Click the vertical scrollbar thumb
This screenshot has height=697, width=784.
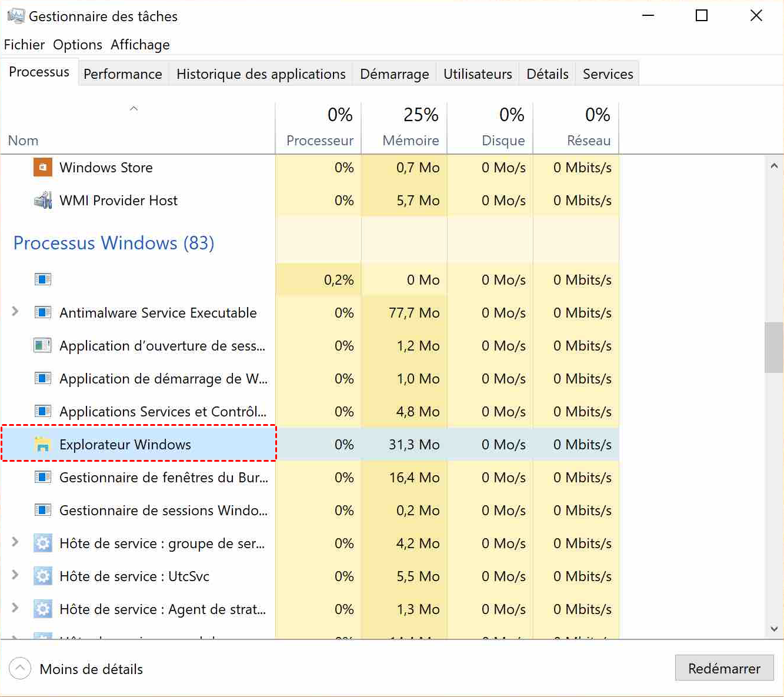tap(773, 347)
